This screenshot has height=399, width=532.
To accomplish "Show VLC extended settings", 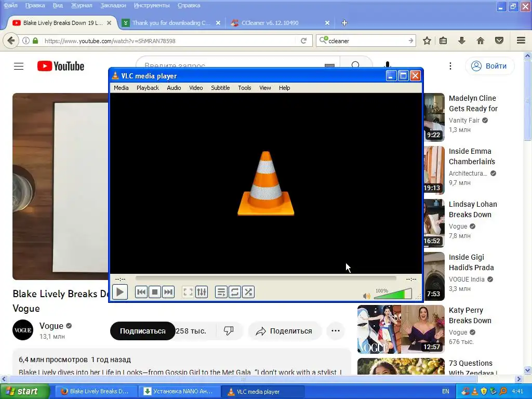I will tap(202, 292).
